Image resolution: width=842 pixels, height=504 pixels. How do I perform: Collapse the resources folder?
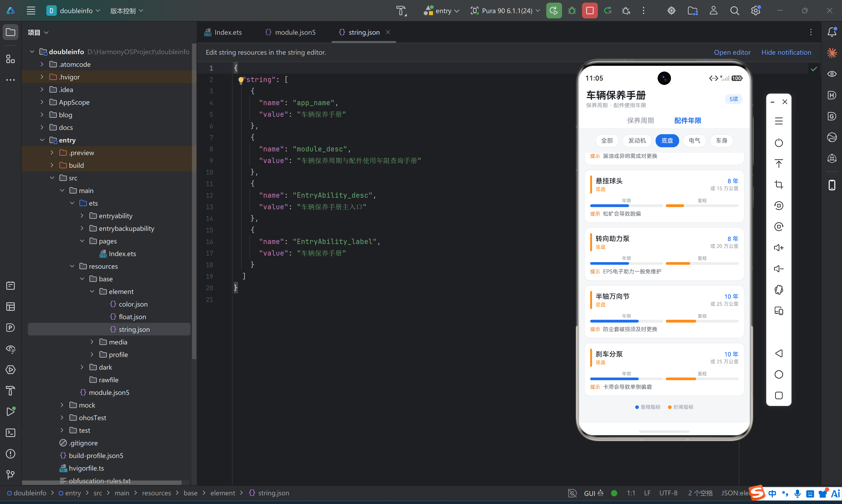(x=72, y=266)
